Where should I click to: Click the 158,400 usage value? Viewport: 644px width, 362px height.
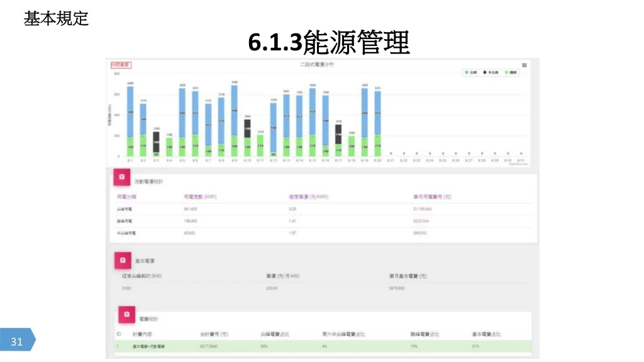[x=190, y=221]
